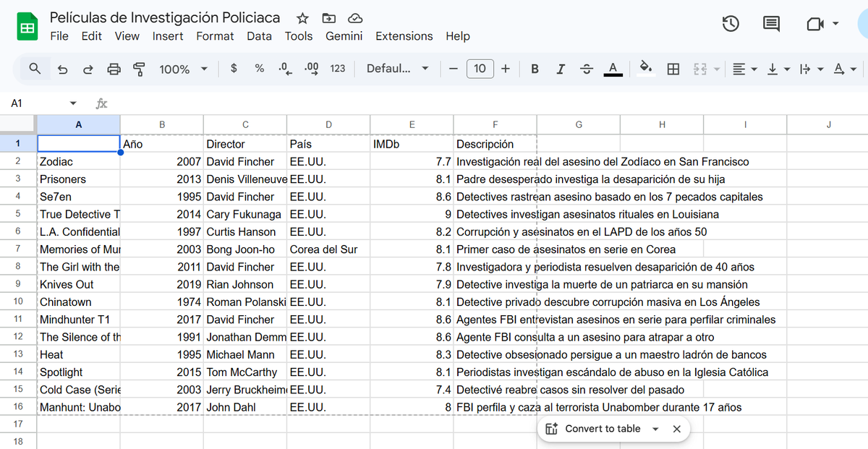Open the Help menu

coord(457,36)
